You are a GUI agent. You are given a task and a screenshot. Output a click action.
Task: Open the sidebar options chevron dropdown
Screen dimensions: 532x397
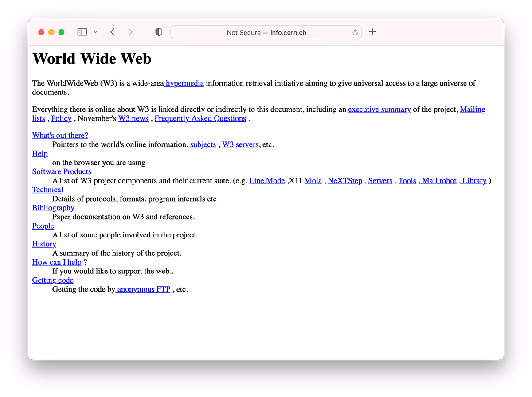[95, 32]
